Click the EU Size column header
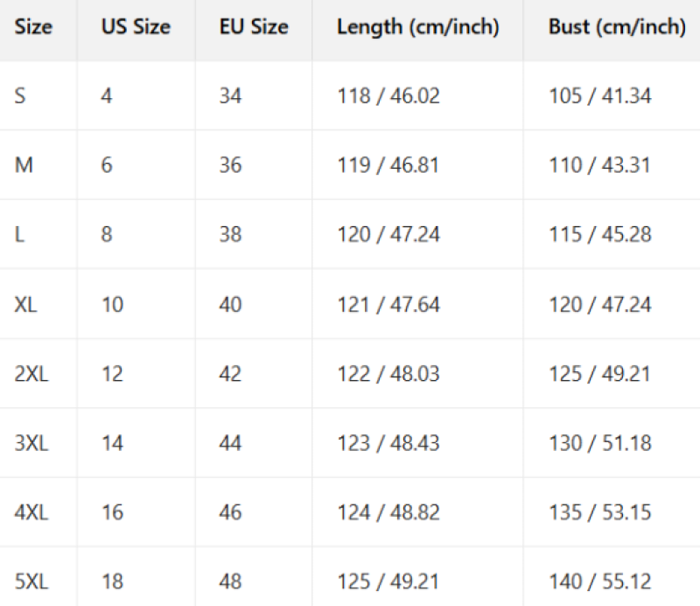Image resolution: width=700 pixels, height=606 pixels. [254, 27]
